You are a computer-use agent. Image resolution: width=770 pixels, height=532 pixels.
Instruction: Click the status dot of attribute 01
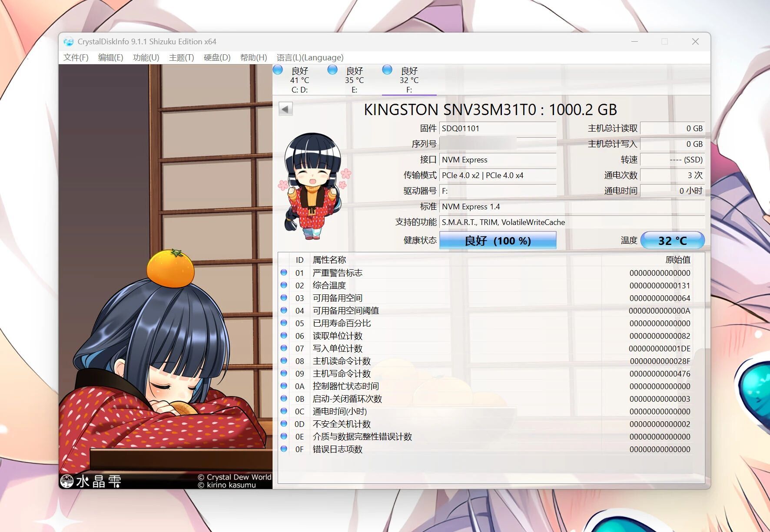pyautogui.click(x=284, y=273)
